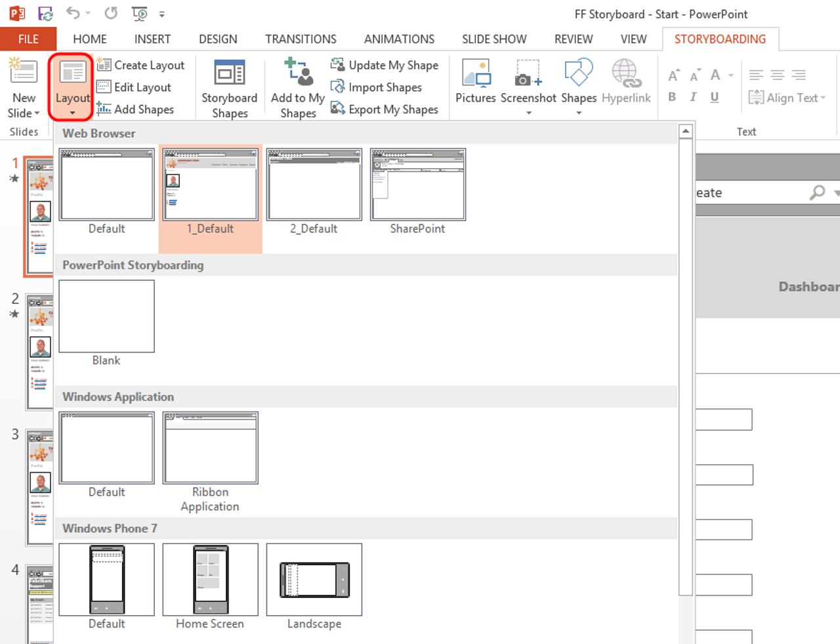Image resolution: width=840 pixels, height=644 pixels.
Task: Switch to the HOME tab
Action: coord(90,39)
